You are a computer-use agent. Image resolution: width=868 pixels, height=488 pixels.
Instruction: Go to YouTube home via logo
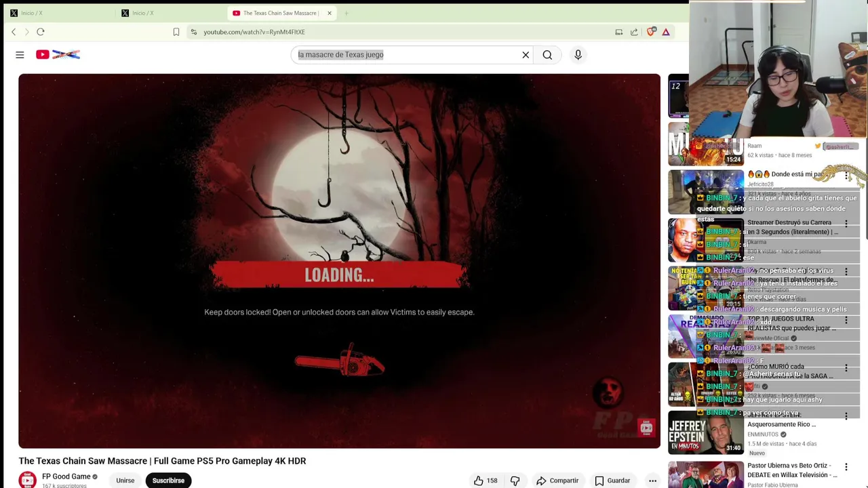click(58, 55)
